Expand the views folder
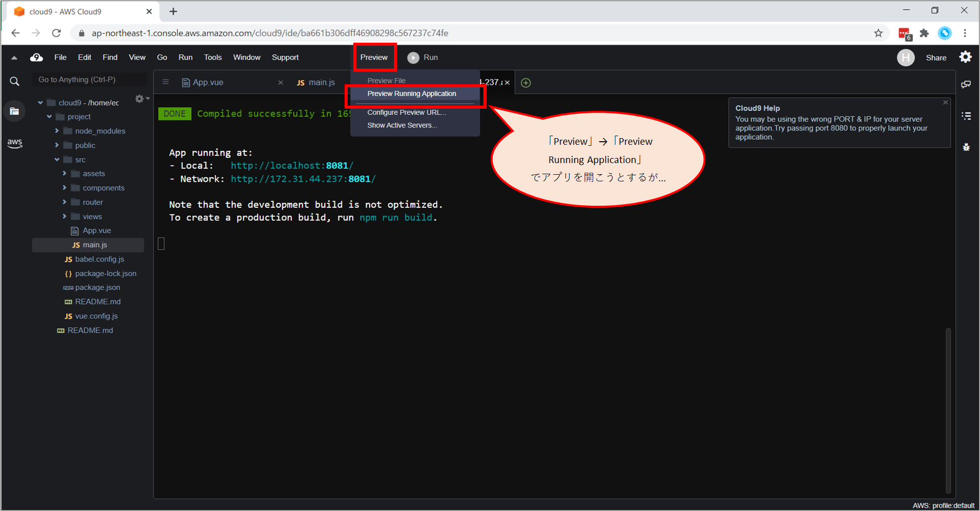The image size is (980, 511). coord(65,216)
